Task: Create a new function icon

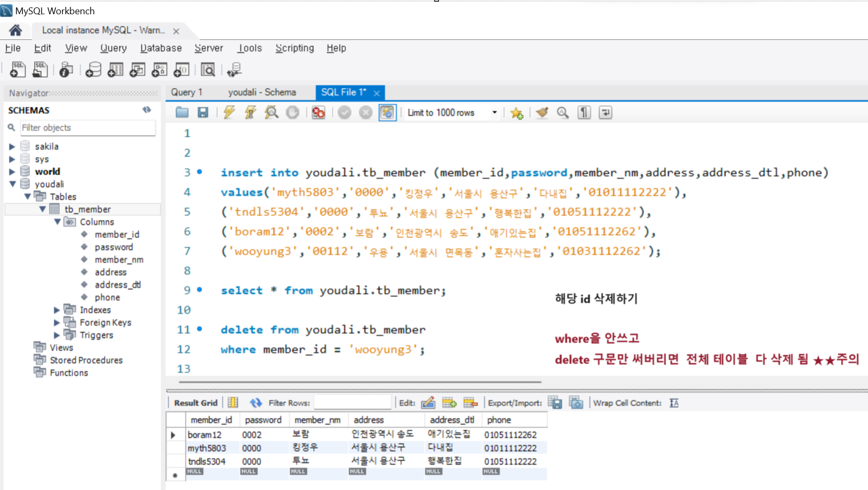Action: (181, 69)
